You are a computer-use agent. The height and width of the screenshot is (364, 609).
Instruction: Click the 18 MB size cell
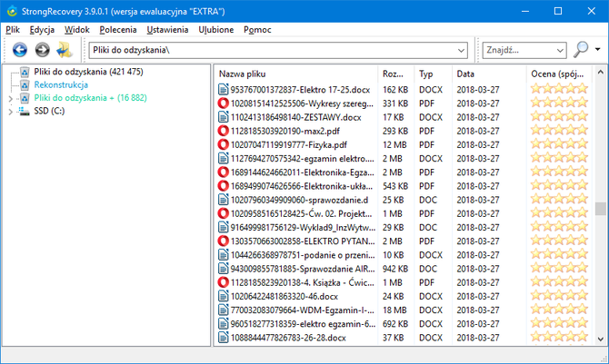click(394, 310)
